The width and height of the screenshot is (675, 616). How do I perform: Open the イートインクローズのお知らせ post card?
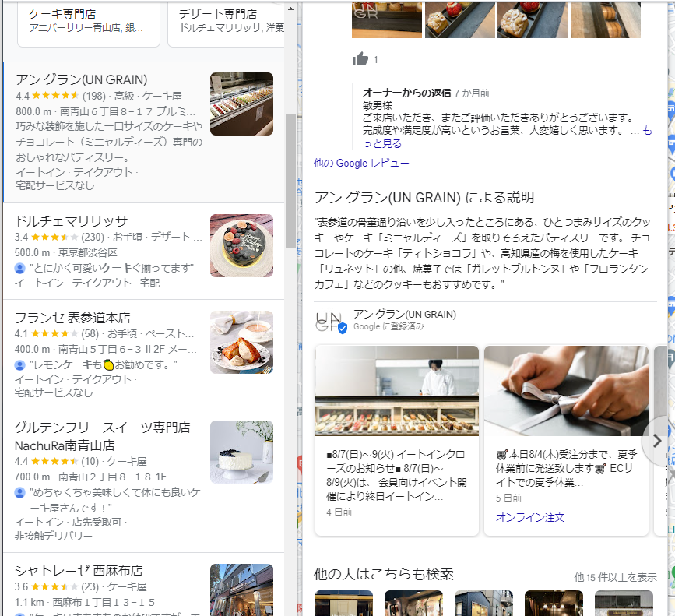pyautogui.click(x=397, y=440)
